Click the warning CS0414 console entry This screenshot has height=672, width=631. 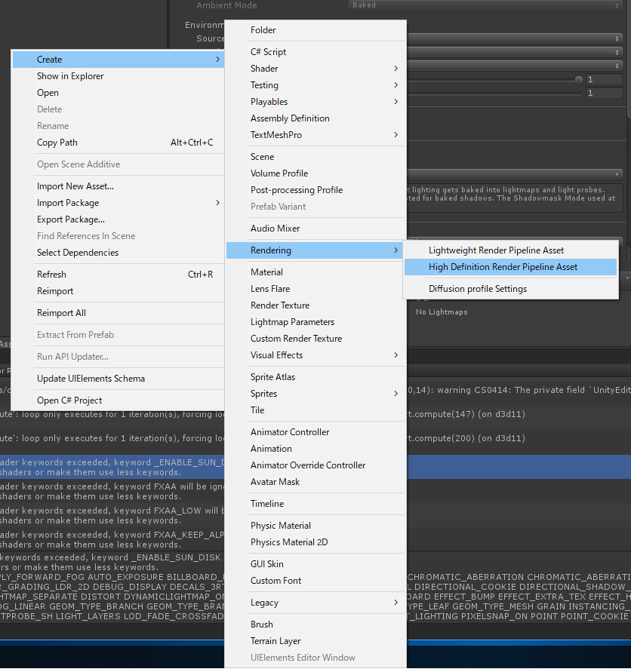click(519, 390)
